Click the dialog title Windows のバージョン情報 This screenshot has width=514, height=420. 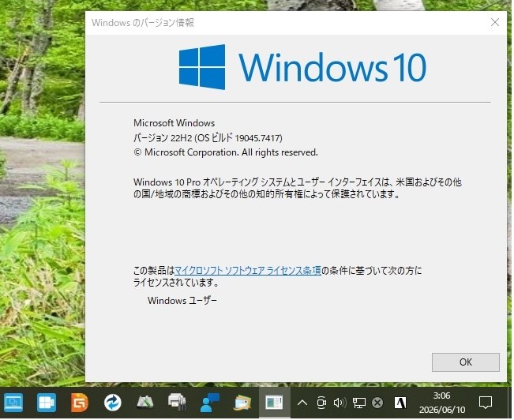coord(143,23)
